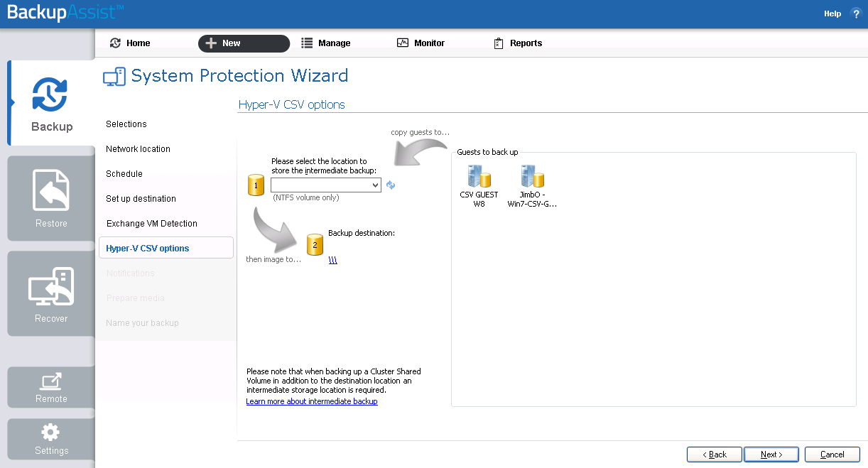Click the Help text link
Viewport: 868px width, 468px height.
coord(832,13)
